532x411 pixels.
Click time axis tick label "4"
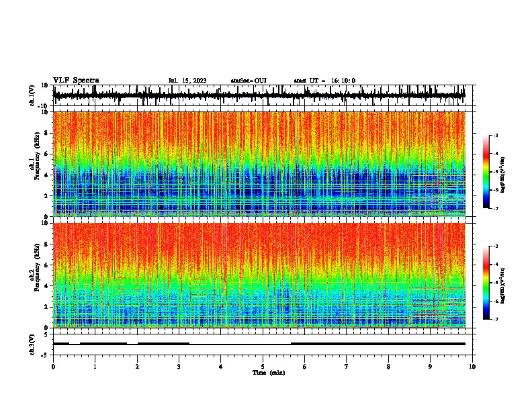pyautogui.click(x=221, y=367)
